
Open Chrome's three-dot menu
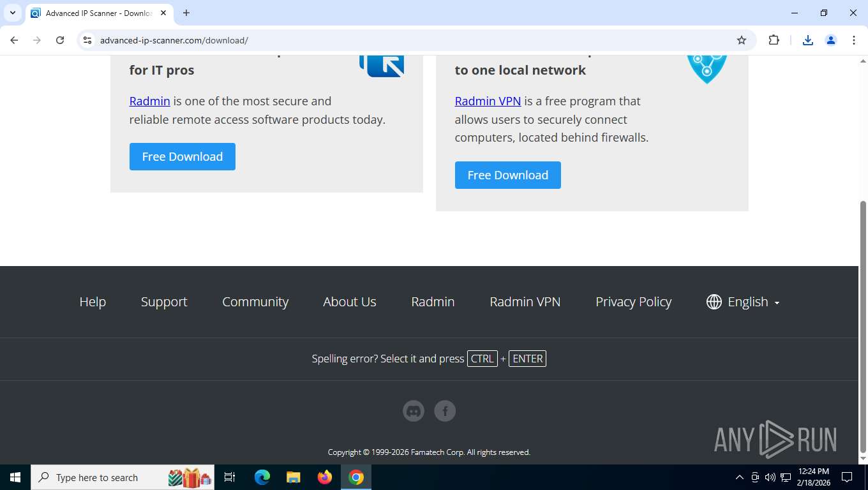854,40
